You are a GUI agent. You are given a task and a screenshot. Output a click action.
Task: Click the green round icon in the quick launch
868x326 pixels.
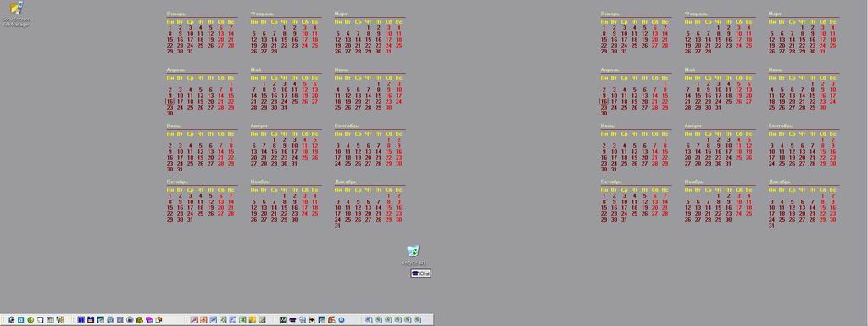point(31,320)
